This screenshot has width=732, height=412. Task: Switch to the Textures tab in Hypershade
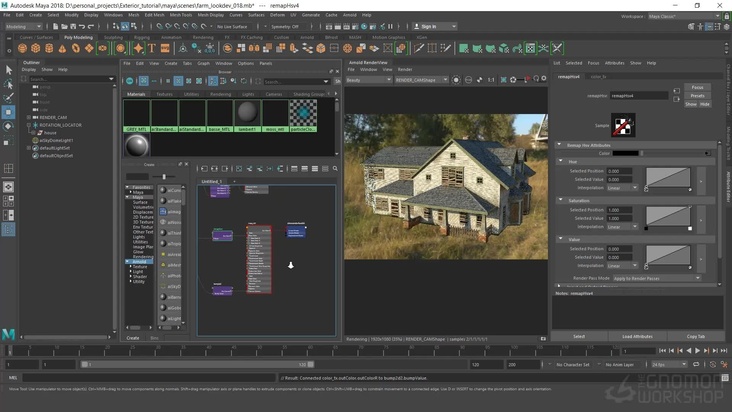pos(164,94)
